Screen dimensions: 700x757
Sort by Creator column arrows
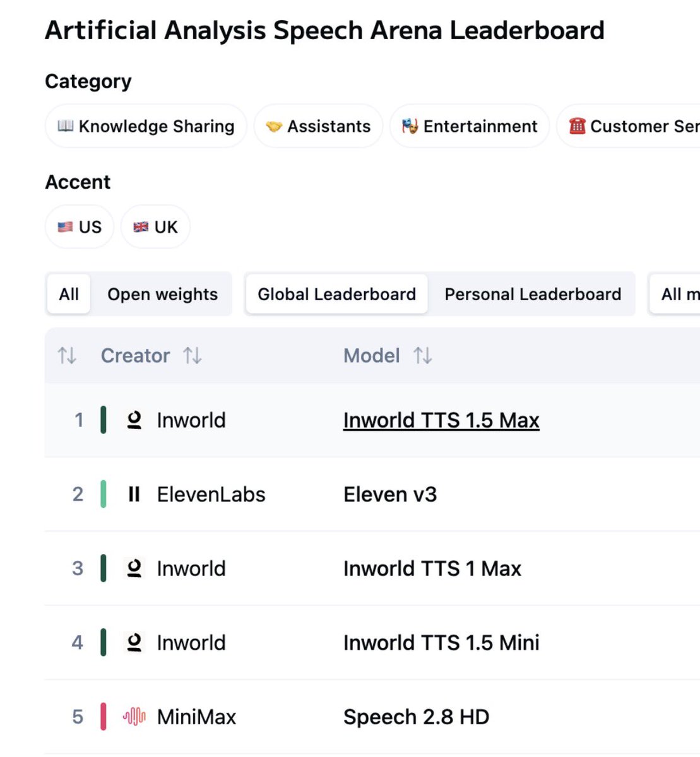(x=193, y=356)
